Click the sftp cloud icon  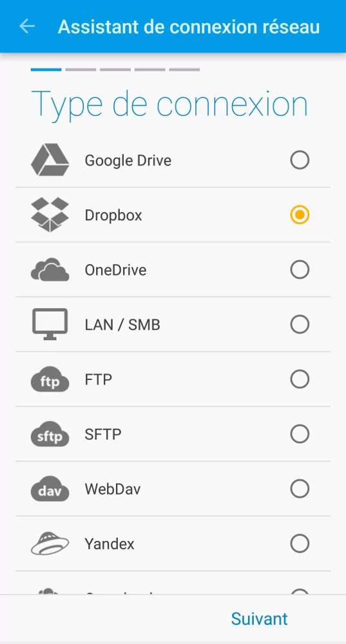pyautogui.click(x=50, y=434)
